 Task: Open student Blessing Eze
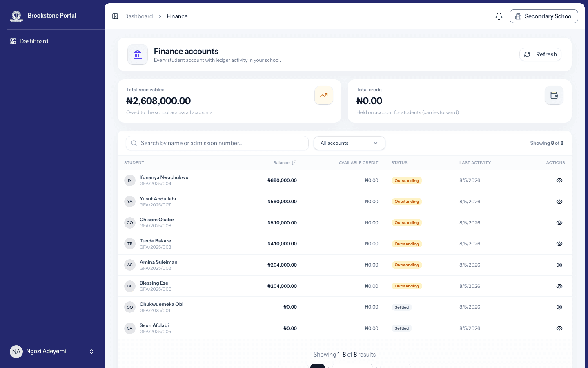154,283
